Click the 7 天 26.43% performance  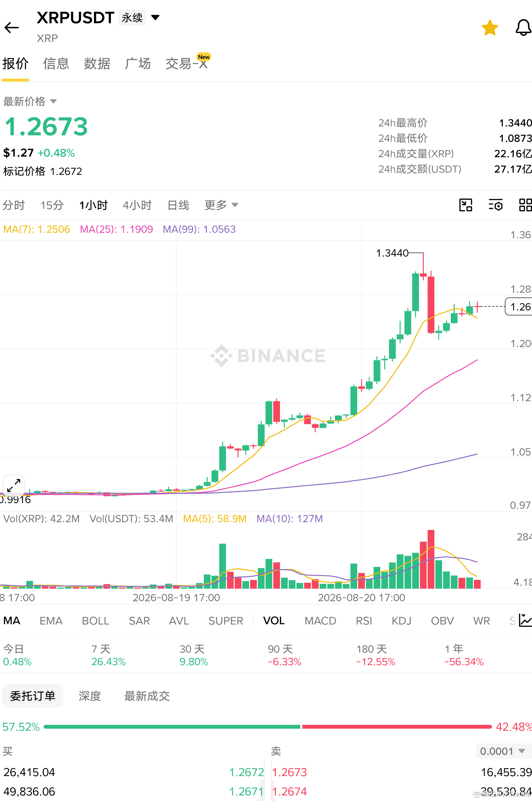(x=109, y=655)
